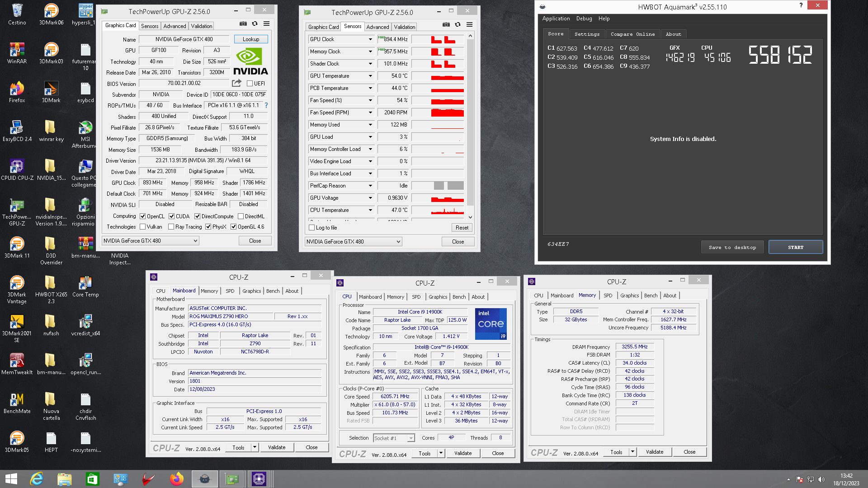
Task: Toggle the CUDA checkbox
Action: pos(172,216)
